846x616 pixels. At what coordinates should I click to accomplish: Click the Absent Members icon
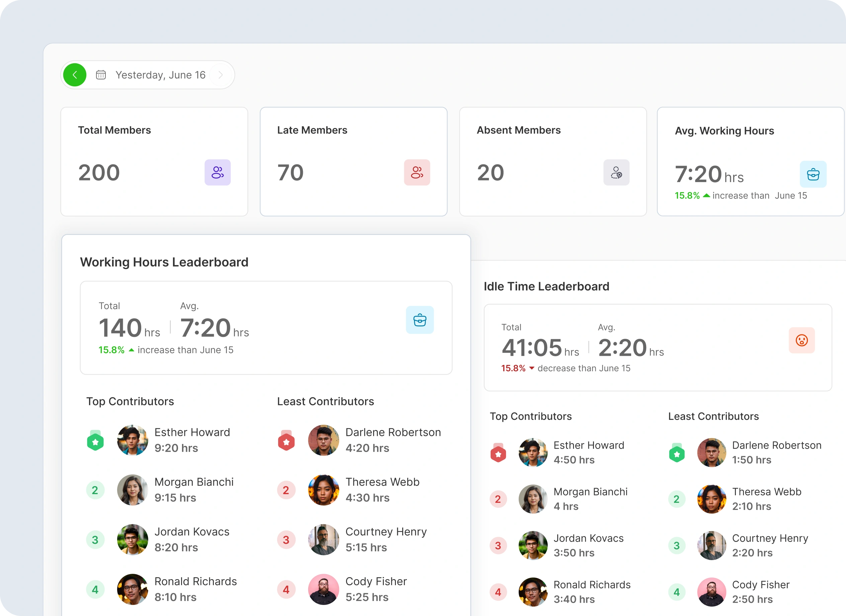click(616, 172)
